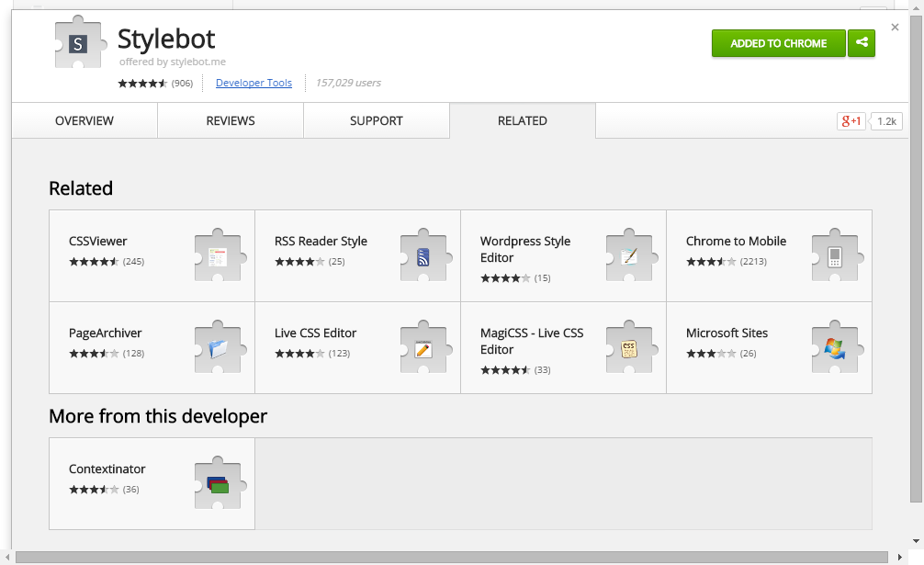The height and width of the screenshot is (565, 924).
Task: Click the More from this developer heading
Action: coord(158,416)
